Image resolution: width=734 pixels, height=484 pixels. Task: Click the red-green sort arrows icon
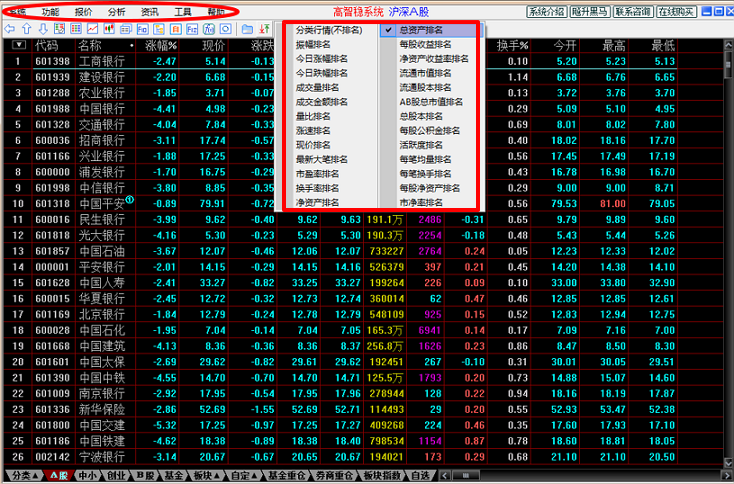pyautogui.click(x=264, y=29)
